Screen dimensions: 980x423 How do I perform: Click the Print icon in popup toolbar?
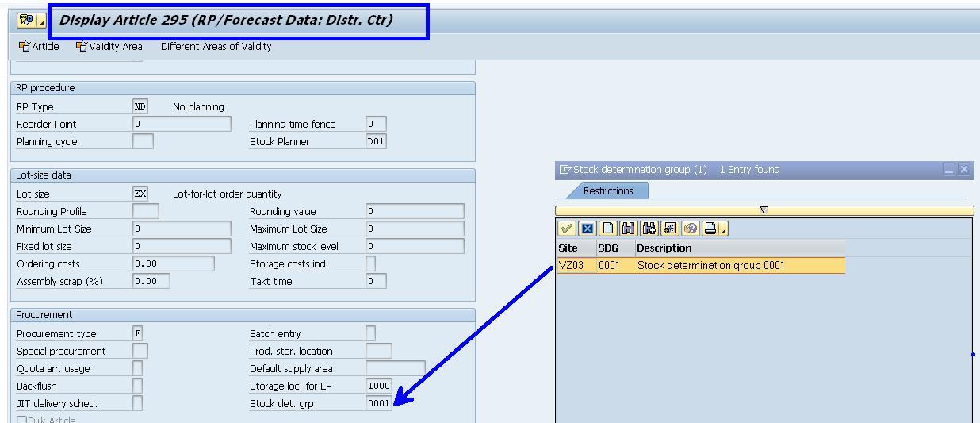click(x=710, y=229)
